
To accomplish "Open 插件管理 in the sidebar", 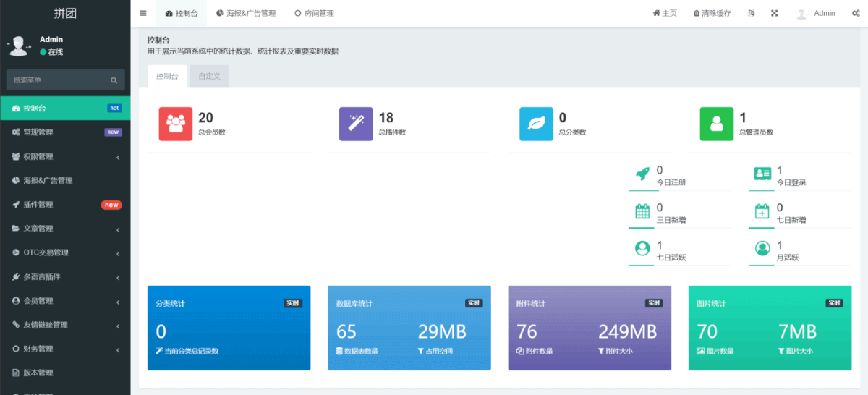I will click(x=65, y=205).
